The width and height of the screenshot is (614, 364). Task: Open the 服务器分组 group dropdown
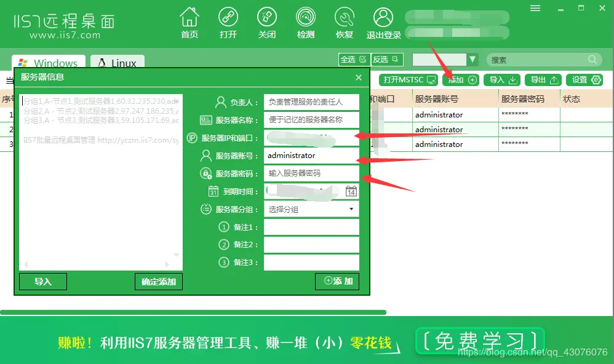[x=311, y=208]
